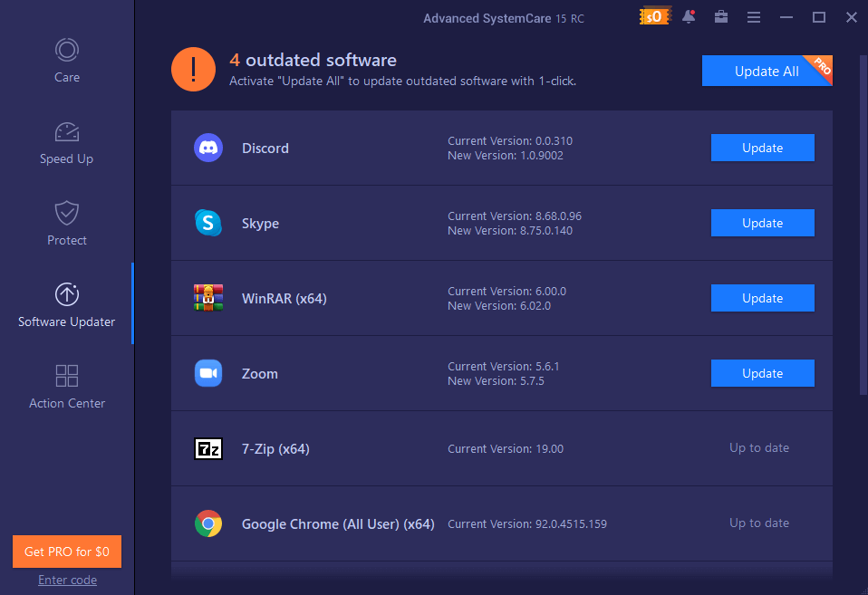This screenshot has height=595, width=868.
Task: Switch to the Protect tab label
Action: coord(67,240)
